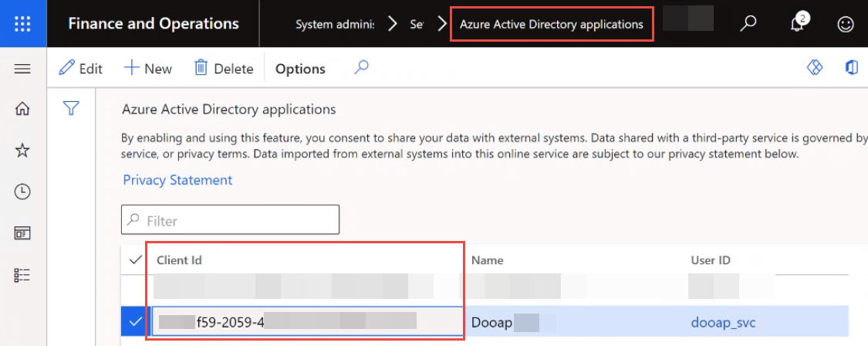Screen dimensions: 868x346
Task: Toggle the Dooap row selection checkbox
Action: click(135, 321)
